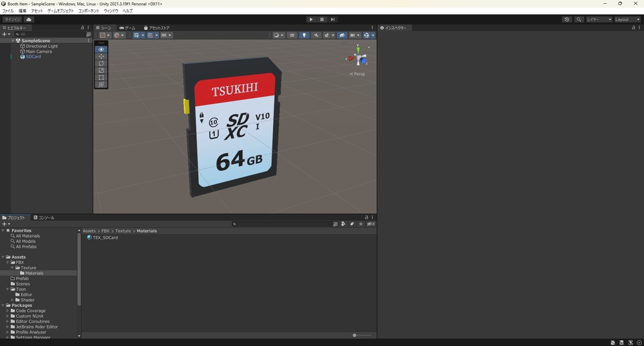Open the undo history icon

[x=567, y=20]
